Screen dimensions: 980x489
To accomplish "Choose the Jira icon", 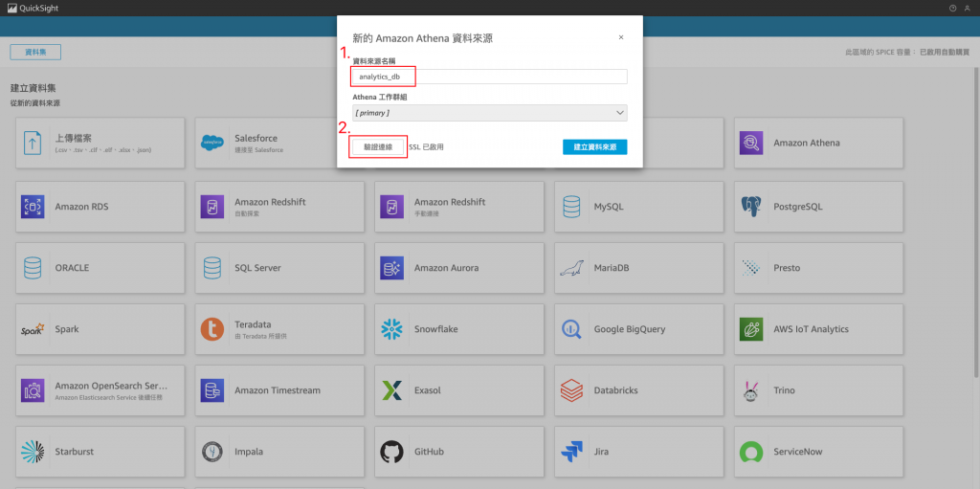I will point(571,451).
